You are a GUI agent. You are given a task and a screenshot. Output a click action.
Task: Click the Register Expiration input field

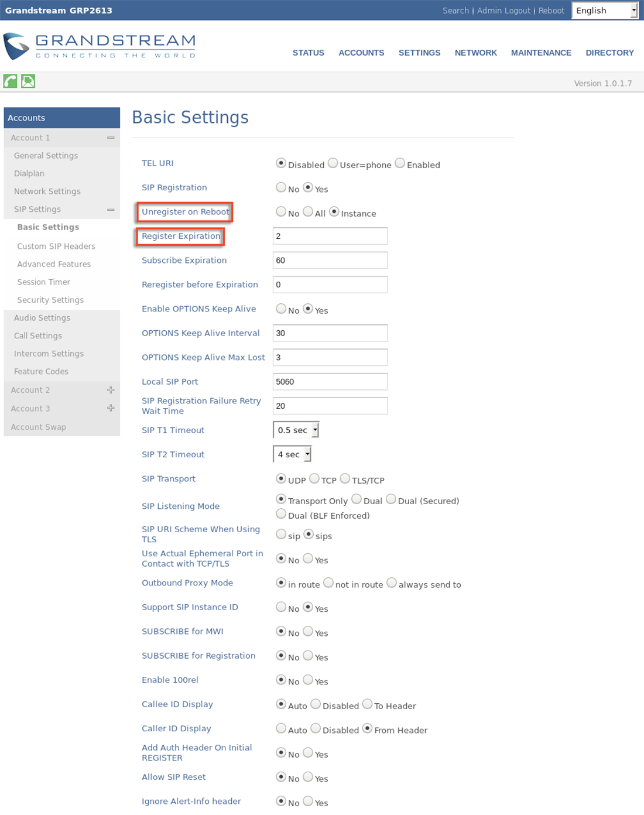(330, 236)
